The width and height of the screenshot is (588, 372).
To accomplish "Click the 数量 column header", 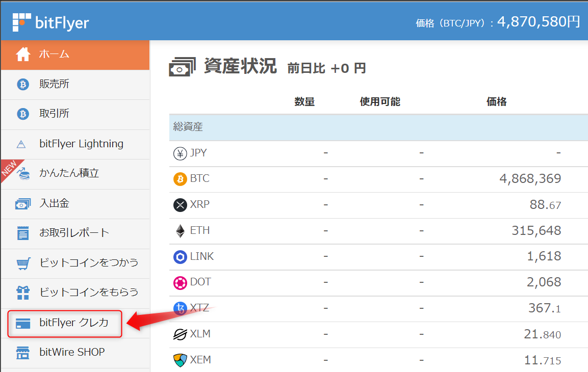I will click(x=304, y=101).
